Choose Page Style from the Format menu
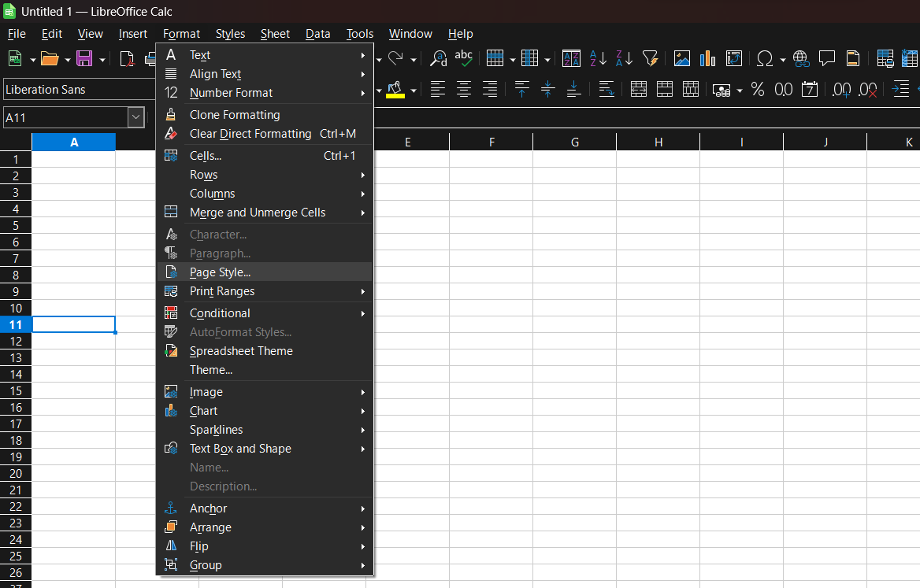Screen dimensions: 920x588 click(221, 272)
